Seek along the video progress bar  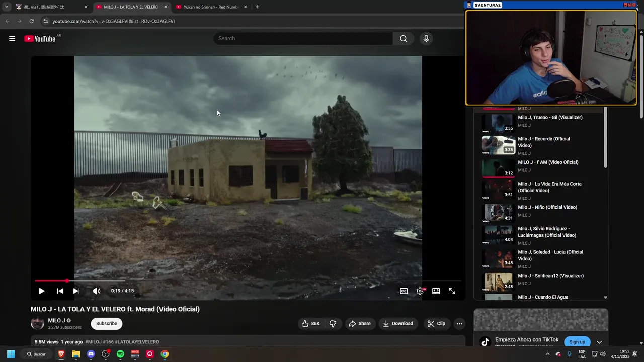(x=248, y=281)
